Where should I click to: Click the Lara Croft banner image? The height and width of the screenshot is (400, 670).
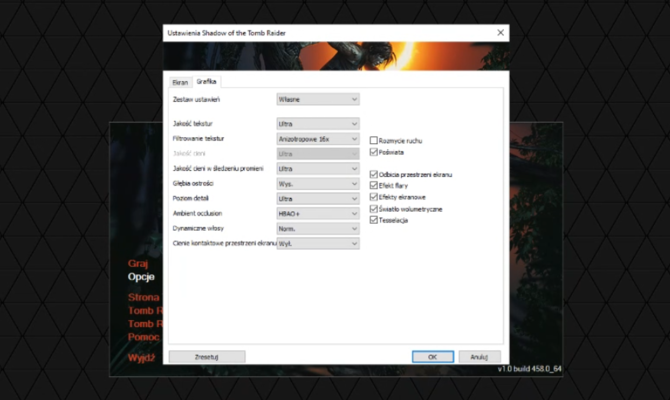pyautogui.click(x=336, y=56)
